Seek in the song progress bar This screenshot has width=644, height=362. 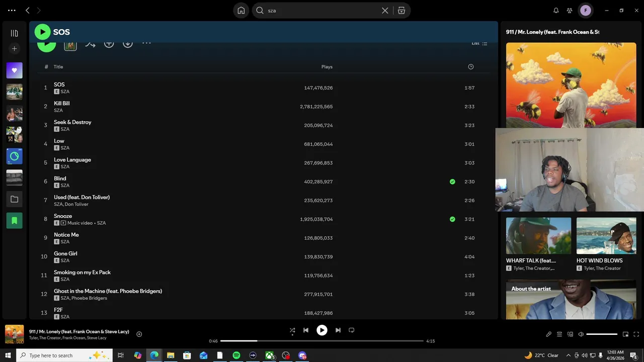[322, 341]
